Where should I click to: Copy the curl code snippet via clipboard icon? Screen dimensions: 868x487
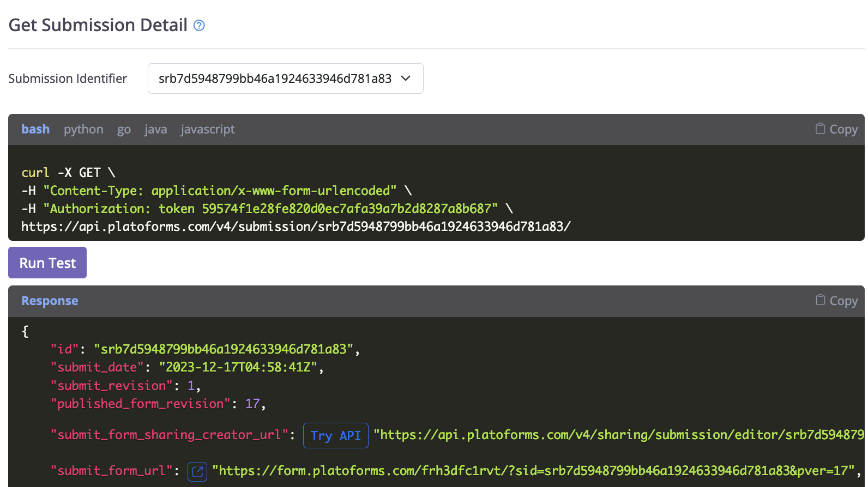pos(836,129)
